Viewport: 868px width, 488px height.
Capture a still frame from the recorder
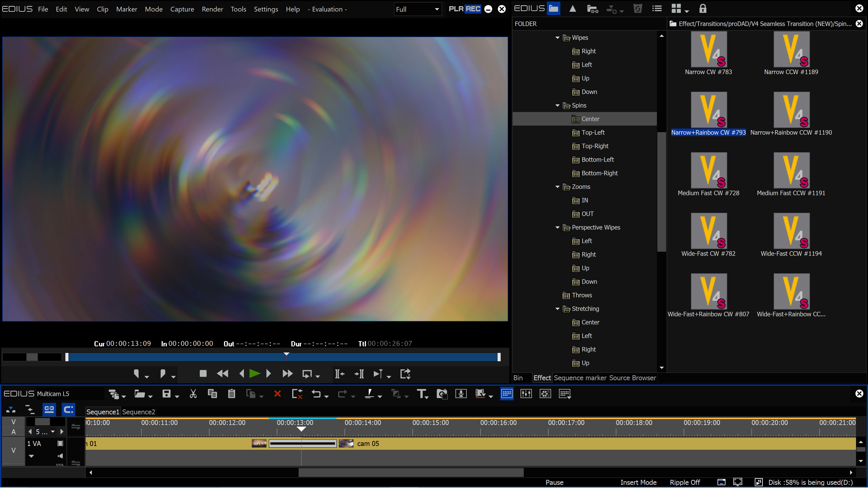442,394
